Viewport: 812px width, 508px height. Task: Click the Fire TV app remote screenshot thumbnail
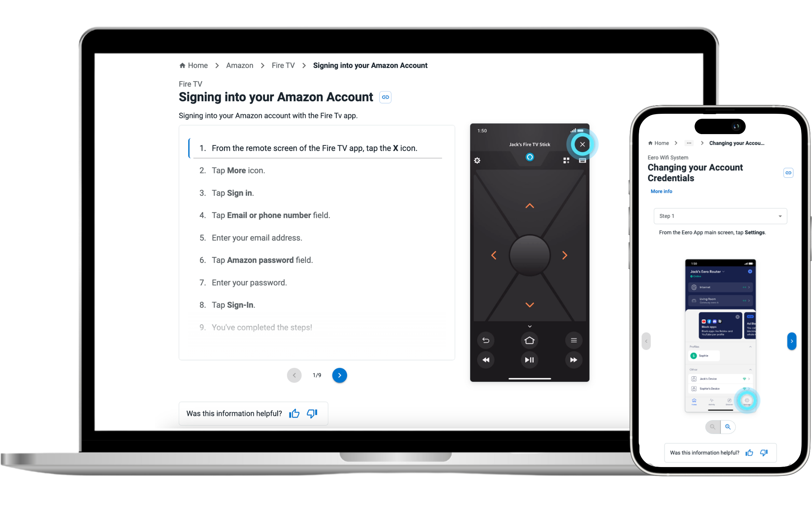pos(529,253)
